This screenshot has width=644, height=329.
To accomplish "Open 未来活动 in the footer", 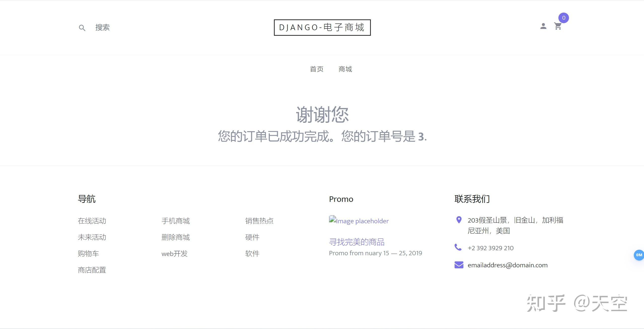I will [x=92, y=237].
